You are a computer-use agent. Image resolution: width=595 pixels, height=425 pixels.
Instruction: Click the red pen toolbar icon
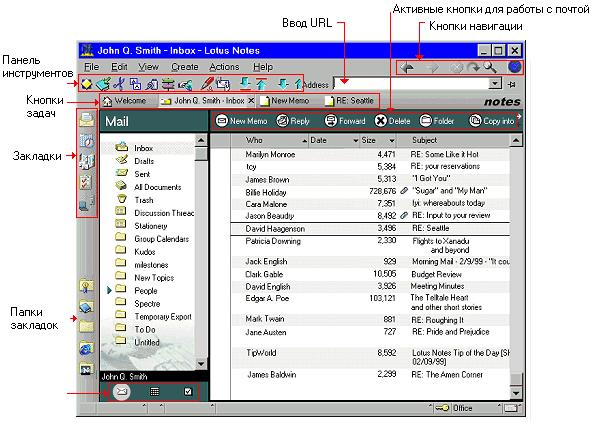coord(206,83)
